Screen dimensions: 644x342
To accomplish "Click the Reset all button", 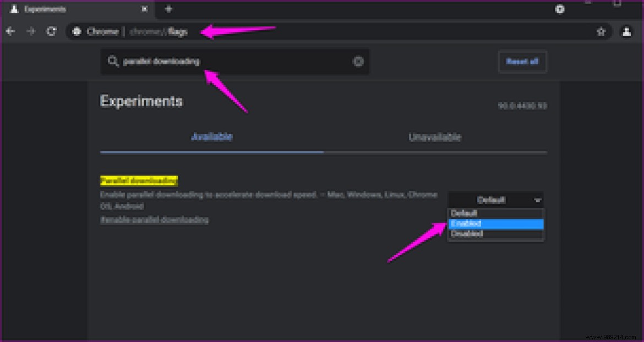I will coord(522,62).
